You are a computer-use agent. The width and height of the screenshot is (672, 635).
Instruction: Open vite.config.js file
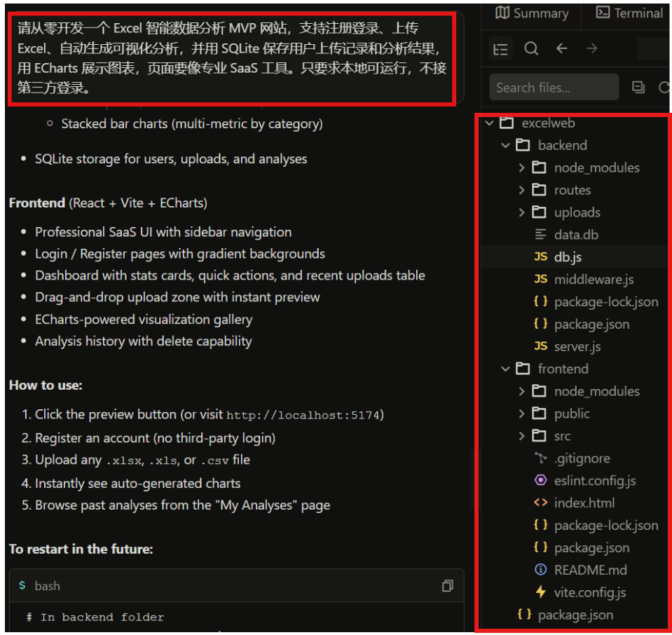590,592
